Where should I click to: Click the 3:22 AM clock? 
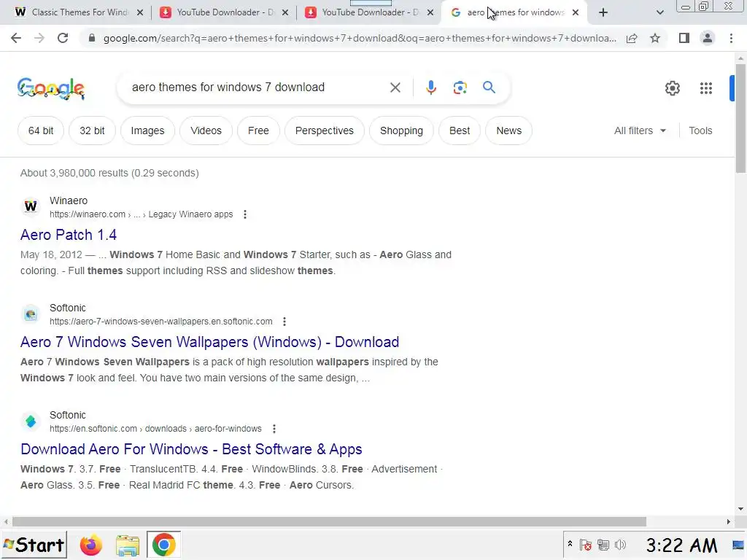tap(681, 545)
